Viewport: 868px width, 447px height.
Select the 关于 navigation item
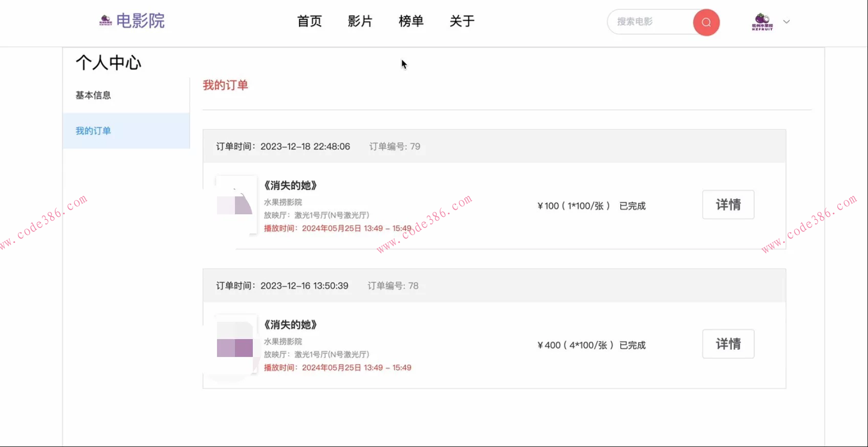[x=462, y=21]
